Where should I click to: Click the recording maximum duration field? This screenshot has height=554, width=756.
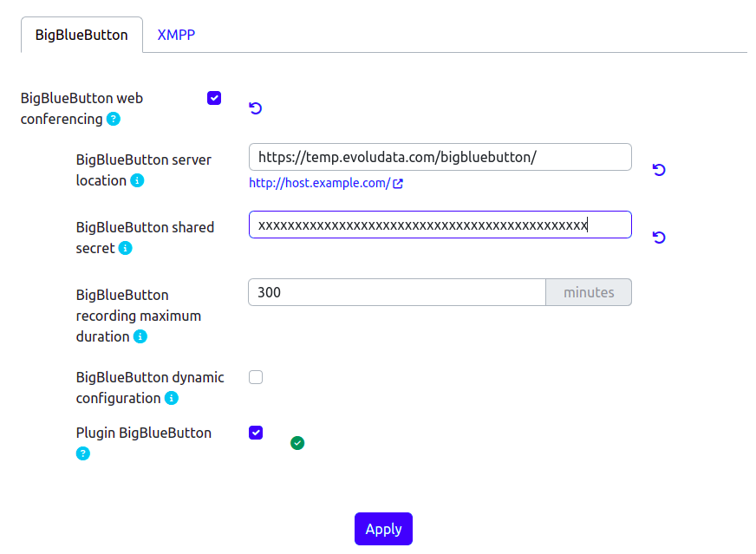pos(397,292)
